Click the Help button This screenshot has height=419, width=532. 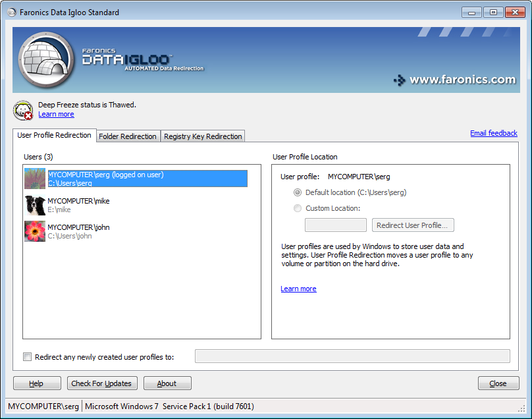pos(37,383)
